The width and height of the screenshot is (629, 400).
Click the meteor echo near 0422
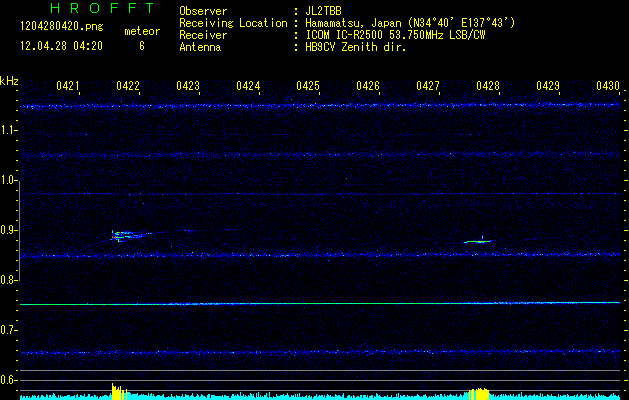[x=127, y=235]
